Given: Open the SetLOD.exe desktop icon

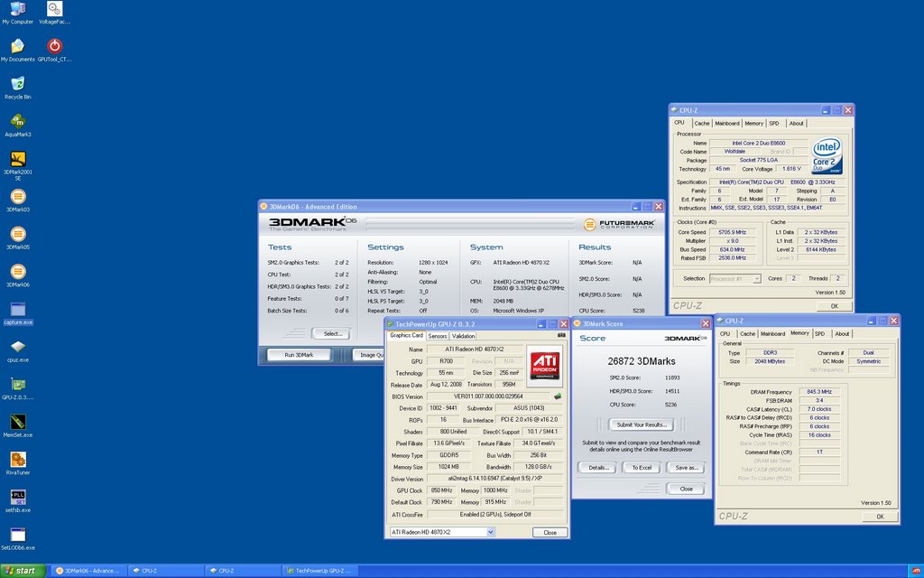Looking at the screenshot, I should 18,540.
